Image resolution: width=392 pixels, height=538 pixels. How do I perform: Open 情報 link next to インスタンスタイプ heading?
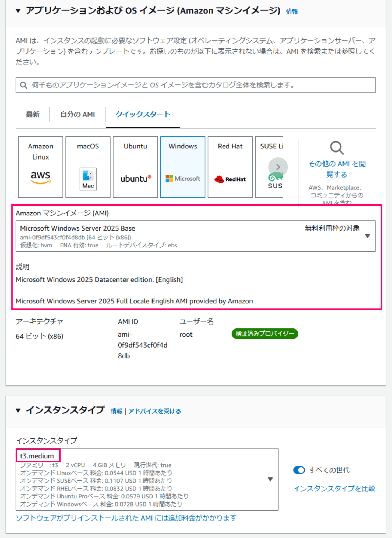[116, 411]
